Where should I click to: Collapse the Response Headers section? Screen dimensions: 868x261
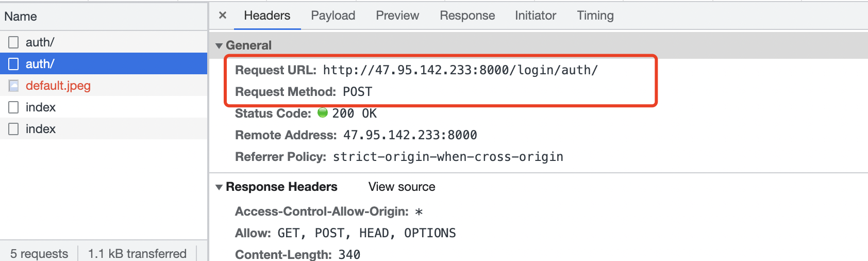tap(219, 187)
